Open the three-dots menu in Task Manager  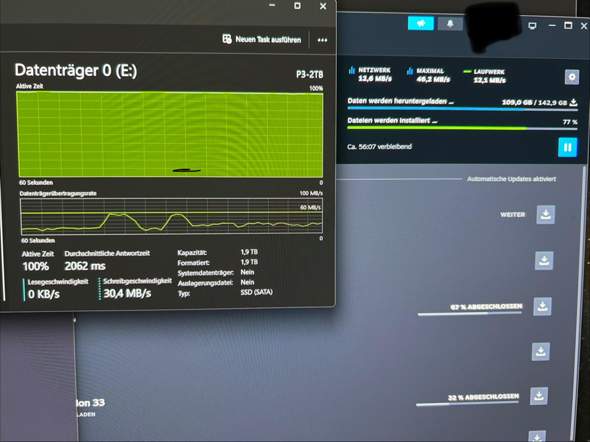[x=322, y=40]
